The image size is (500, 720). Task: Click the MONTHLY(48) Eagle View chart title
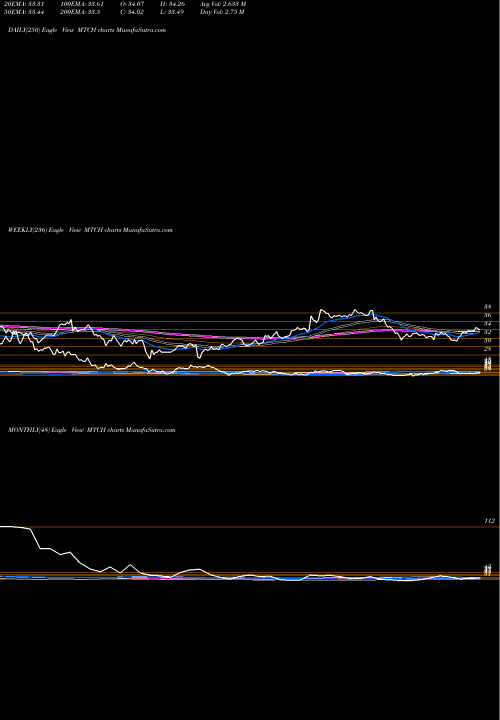pos(91,430)
